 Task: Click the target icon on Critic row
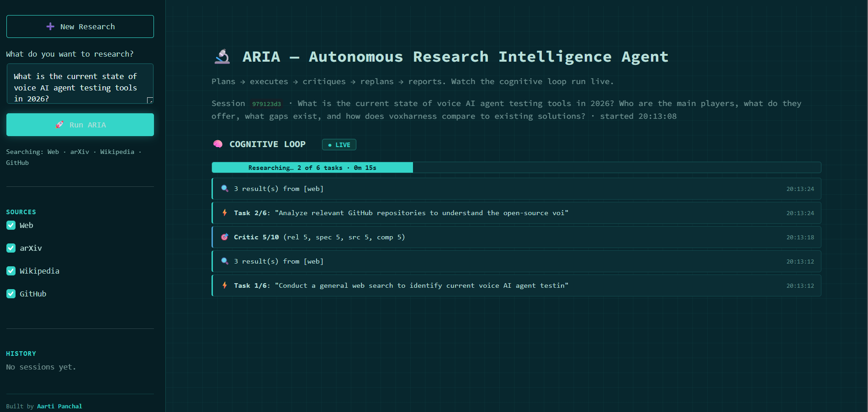(225, 237)
